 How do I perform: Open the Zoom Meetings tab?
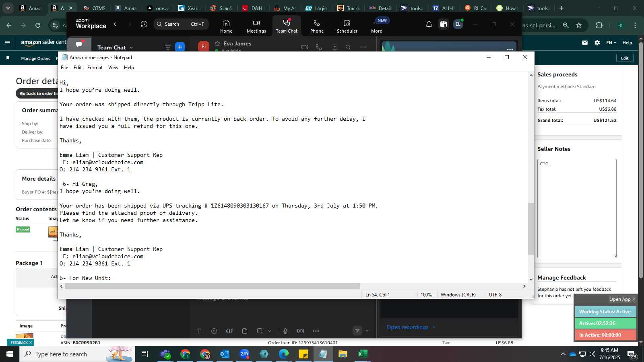256,26
